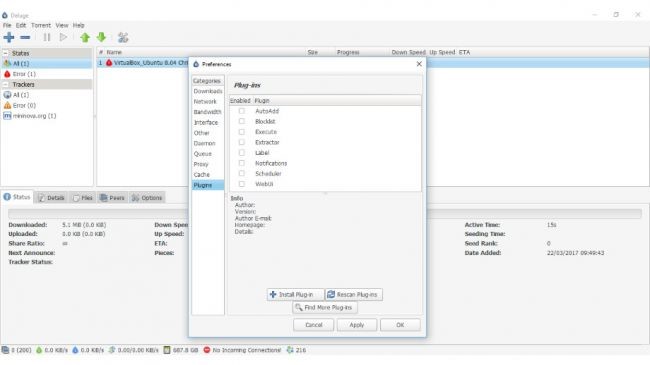Screen dimensions: 650x365
Task: Click the Install Plug-in button
Action: point(296,294)
